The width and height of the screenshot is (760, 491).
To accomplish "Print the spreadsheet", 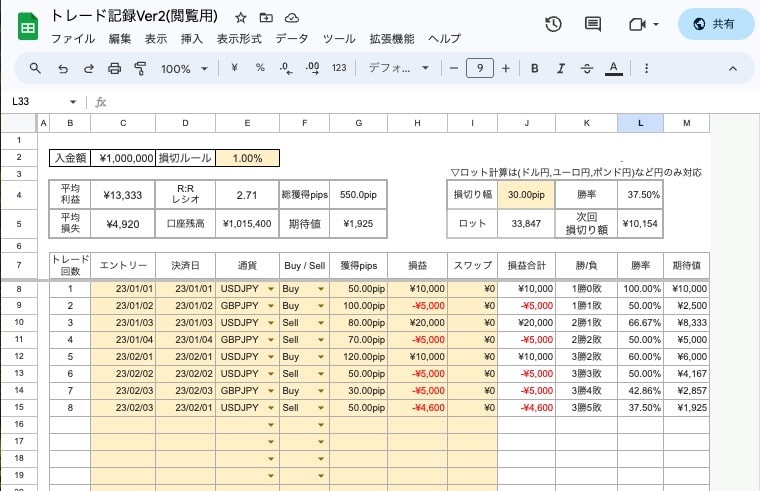I will (114, 69).
